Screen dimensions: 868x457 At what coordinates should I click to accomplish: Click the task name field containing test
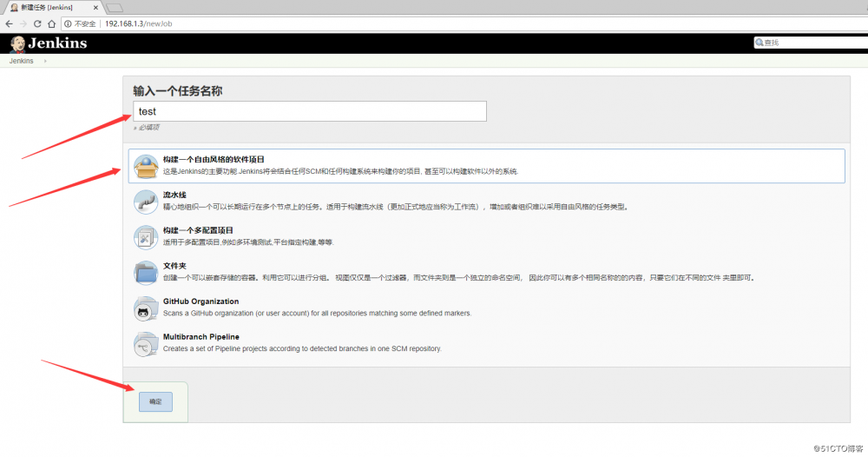310,111
